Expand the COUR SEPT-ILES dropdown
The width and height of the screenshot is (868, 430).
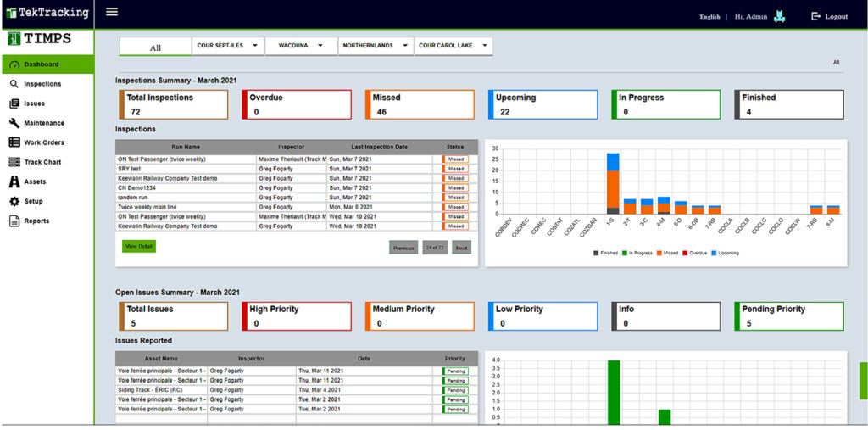click(x=228, y=46)
